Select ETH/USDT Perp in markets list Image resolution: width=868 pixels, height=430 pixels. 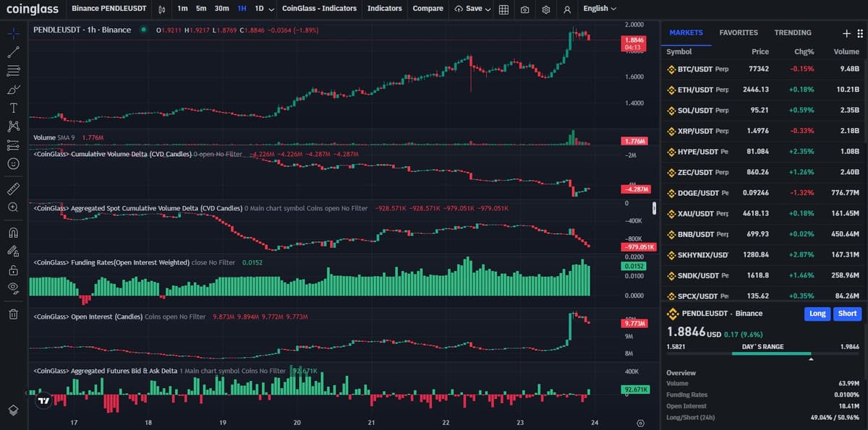[764, 90]
